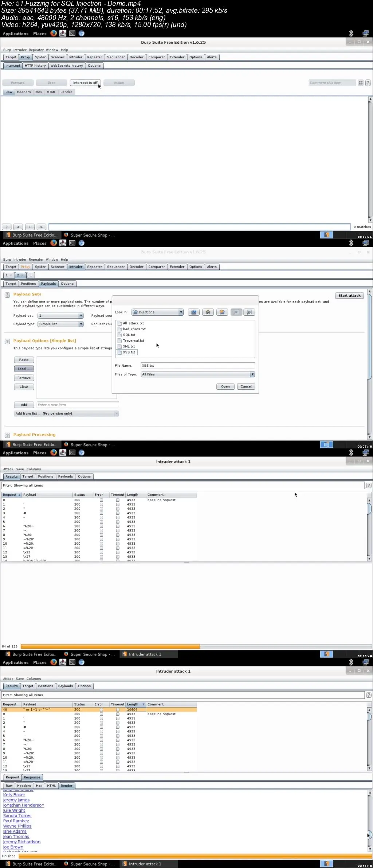The width and height of the screenshot is (373, 868).
Task: Click the file icon beside SQL.txt
Action: (x=119, y=335)
